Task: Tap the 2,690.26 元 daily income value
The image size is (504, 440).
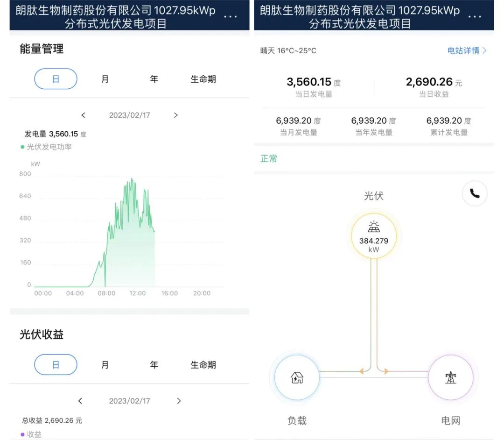Action: coord(434,82)
